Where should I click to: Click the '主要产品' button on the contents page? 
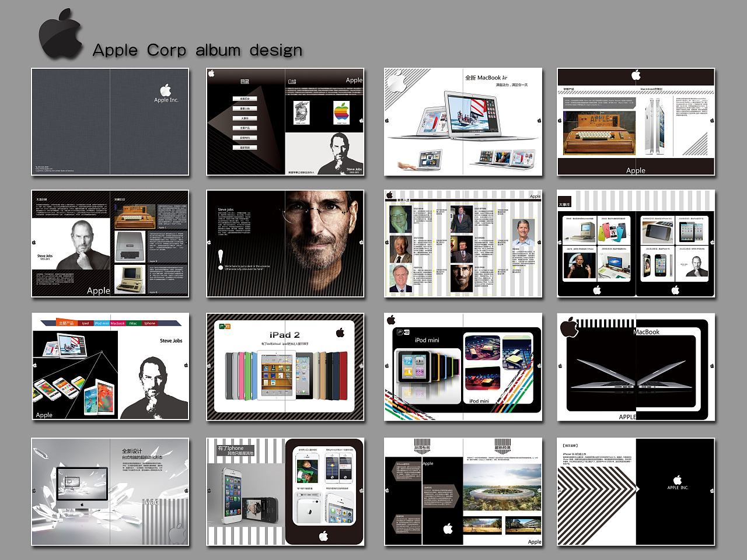pyautogui.click(x=245, y=128)
